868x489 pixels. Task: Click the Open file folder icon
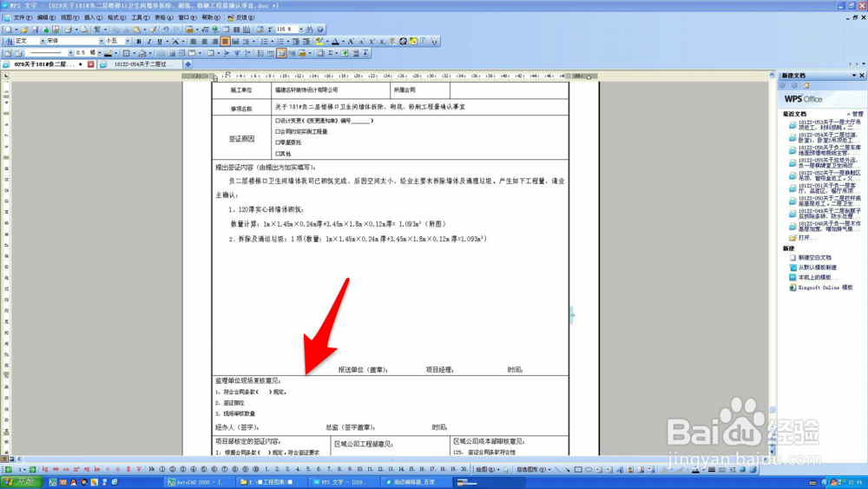click(23, 30)
